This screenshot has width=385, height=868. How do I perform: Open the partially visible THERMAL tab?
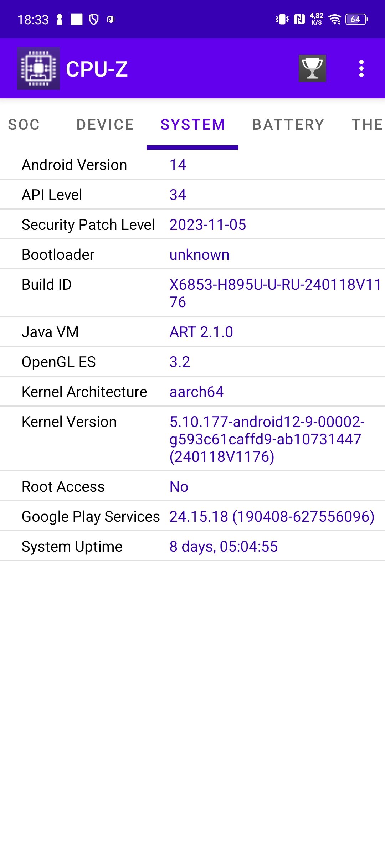pos(367,125)
